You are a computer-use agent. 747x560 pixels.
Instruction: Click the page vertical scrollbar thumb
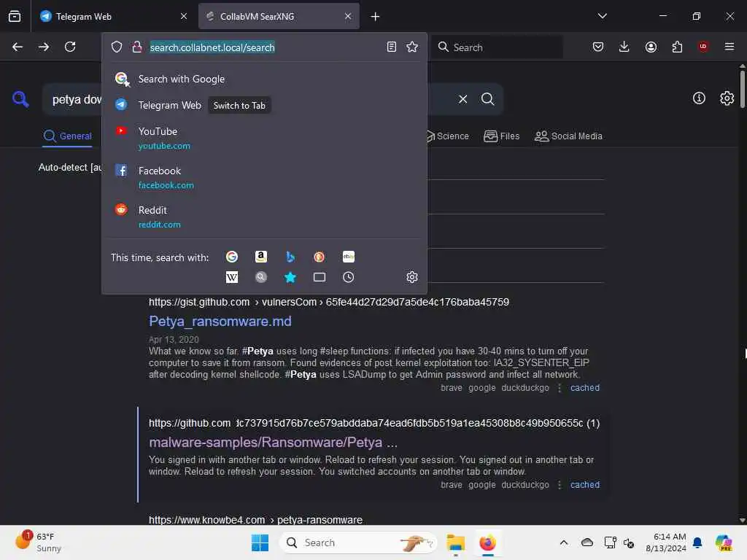click(742, 90)
